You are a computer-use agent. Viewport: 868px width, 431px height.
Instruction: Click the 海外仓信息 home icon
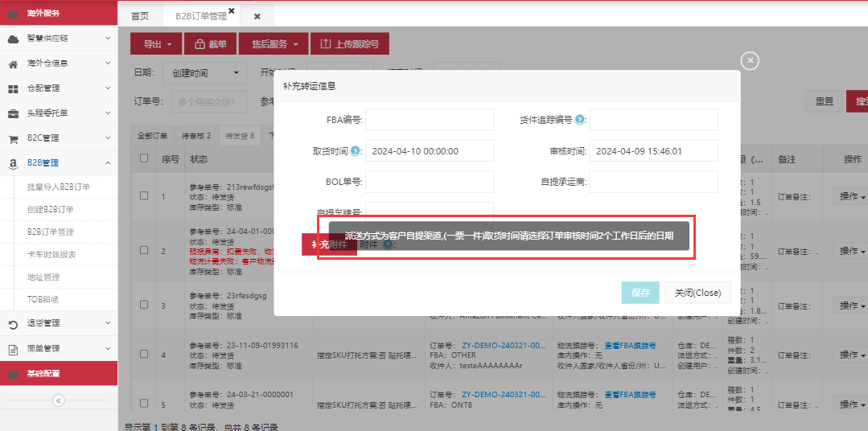(x=13, y=64)
